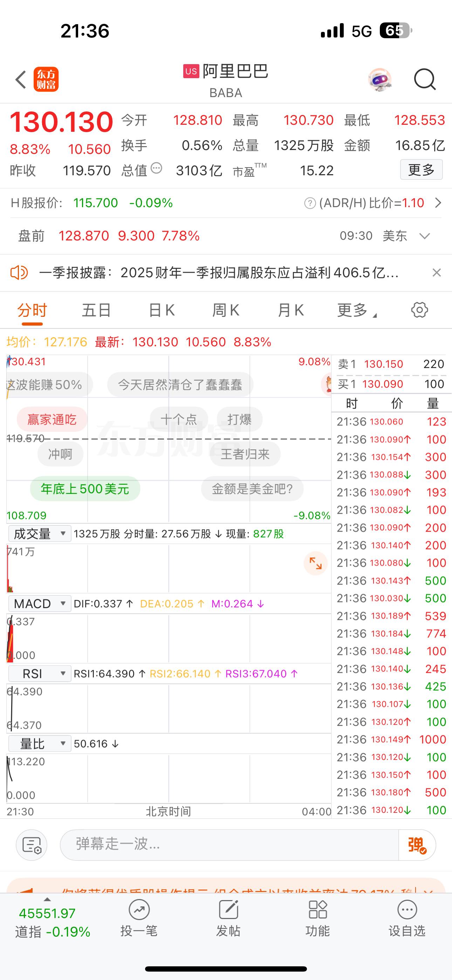
Task: Tap the 换手 0.56% value
Action: coord(202,146)
